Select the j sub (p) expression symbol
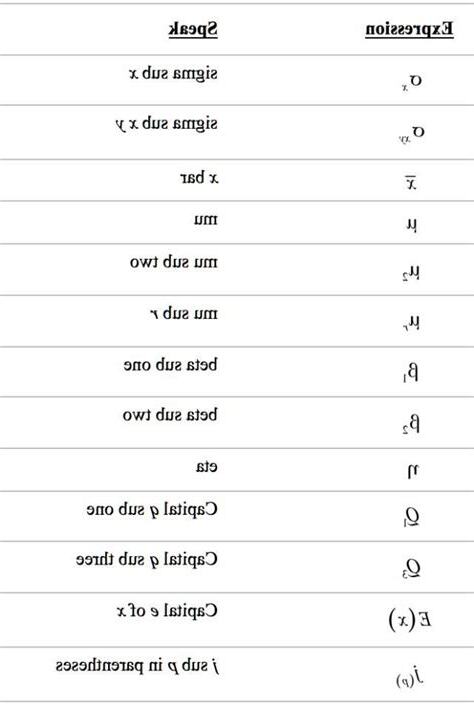The height and width of the screenshot is (705, 474). click(411, 675)
